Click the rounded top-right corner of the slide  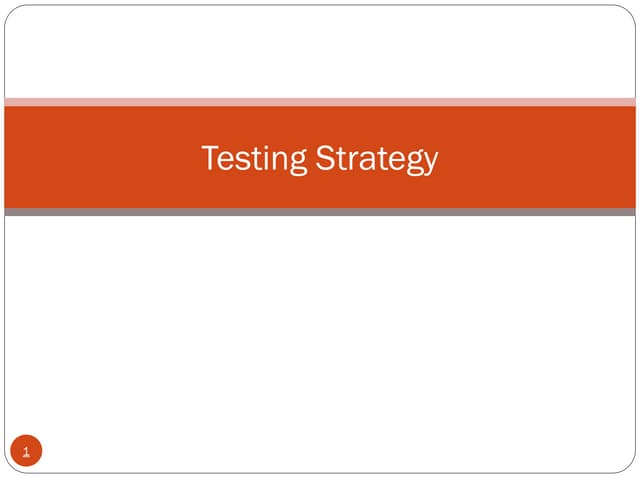630,11
